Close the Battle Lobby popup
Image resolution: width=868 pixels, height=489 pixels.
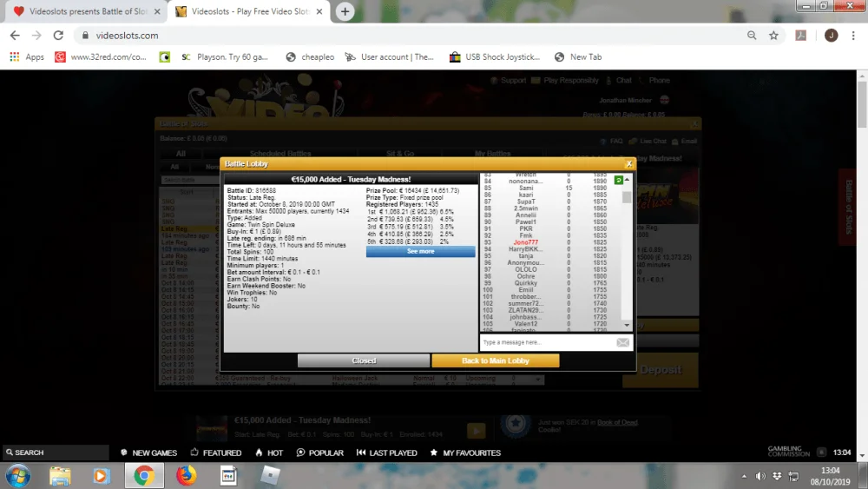(x=628, y=164)
